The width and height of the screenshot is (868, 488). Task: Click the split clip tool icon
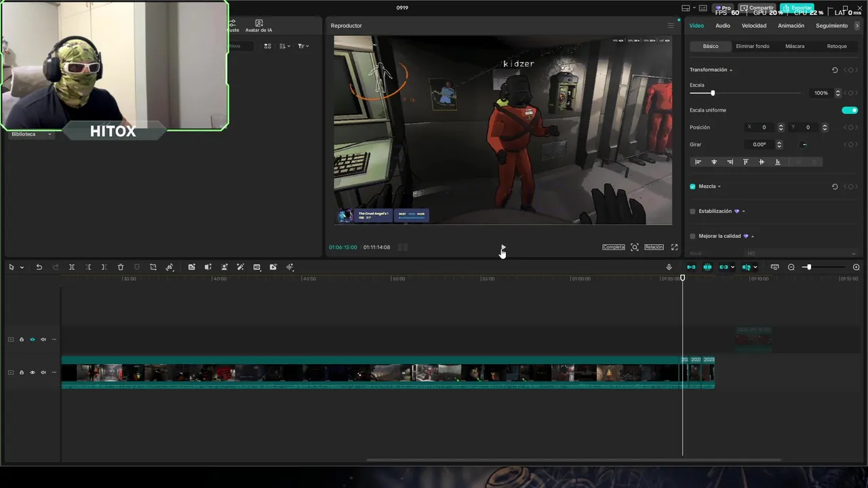72,267
